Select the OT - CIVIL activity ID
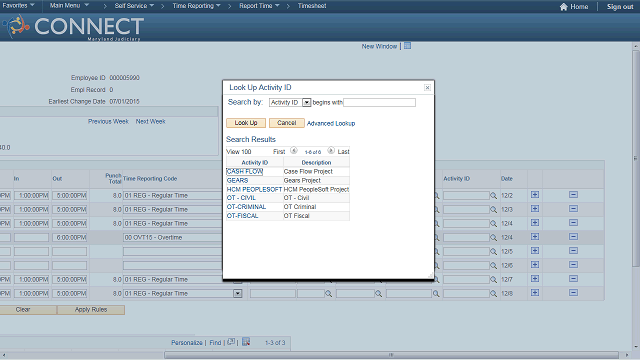The width and height of the screenshot is (640, 360). 241,198
